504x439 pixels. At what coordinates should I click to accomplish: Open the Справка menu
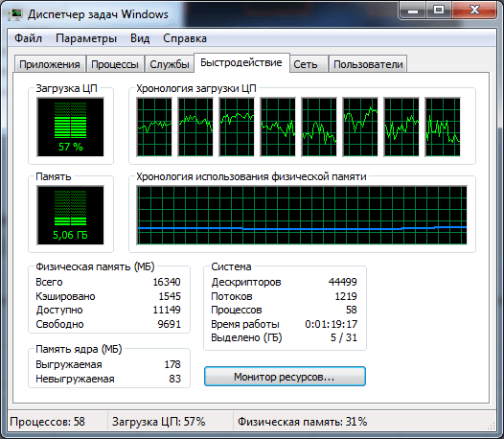coord(185,38)
